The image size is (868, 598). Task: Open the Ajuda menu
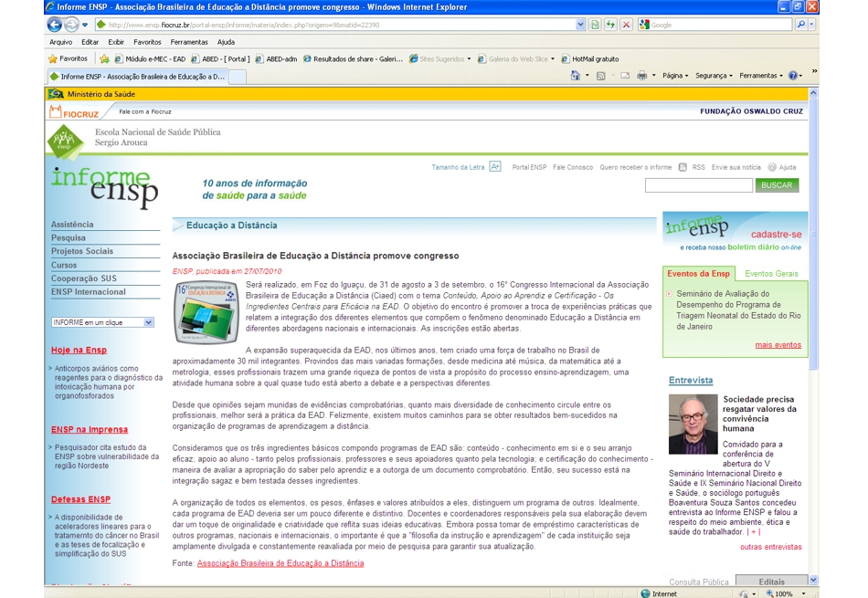(x=226, y=42)
